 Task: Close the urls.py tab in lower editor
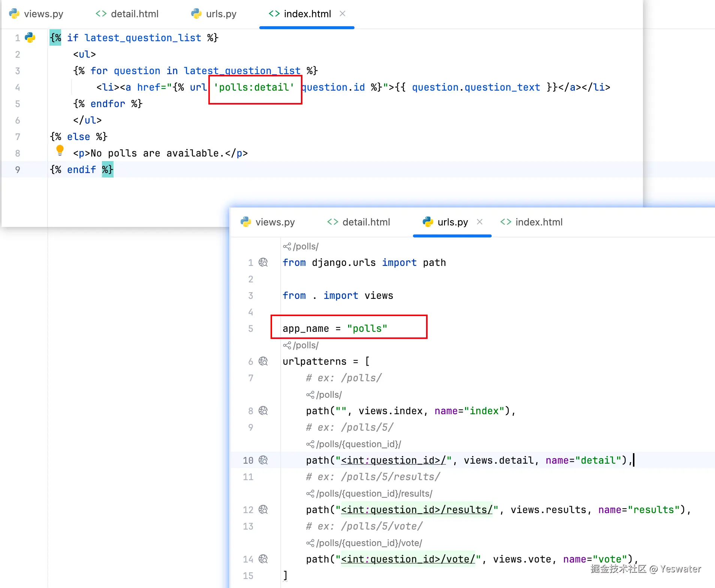pos(480,222)
